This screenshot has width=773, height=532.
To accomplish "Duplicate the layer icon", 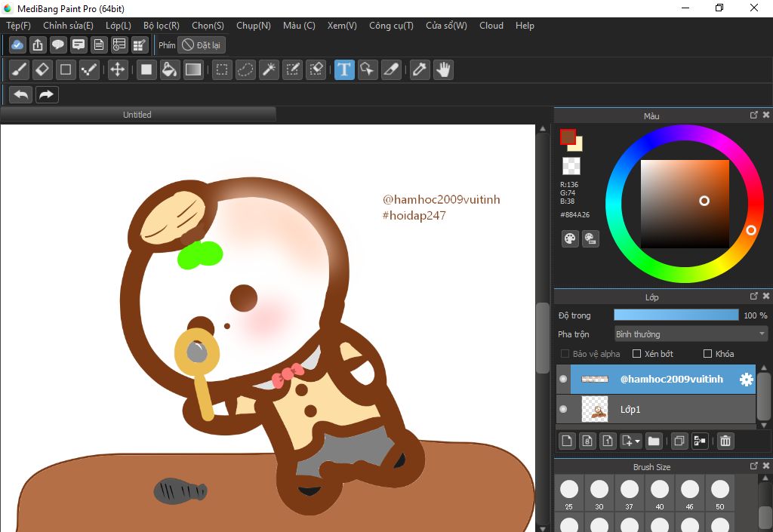I will click(679, 441).
